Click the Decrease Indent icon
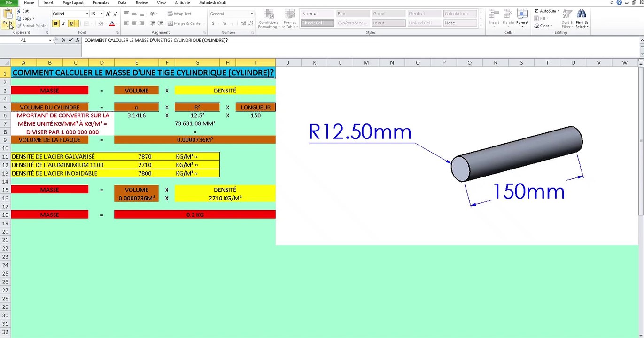644x338 pixels. pyautogui.click(x=152, y=23)
